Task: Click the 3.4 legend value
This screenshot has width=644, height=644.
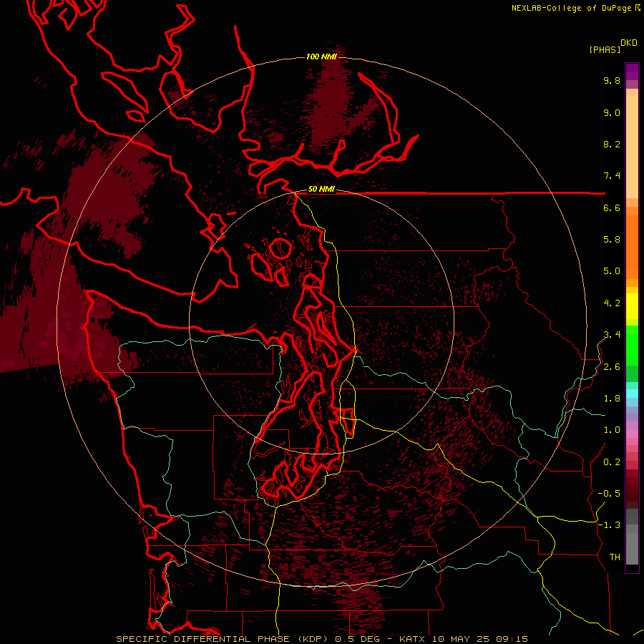Action: [x=612, y=335]
